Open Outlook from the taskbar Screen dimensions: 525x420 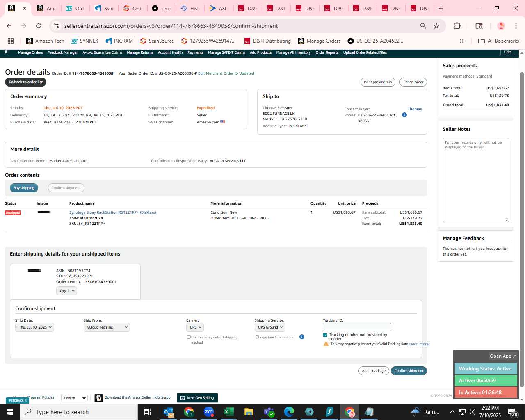(x=169, y=412)
